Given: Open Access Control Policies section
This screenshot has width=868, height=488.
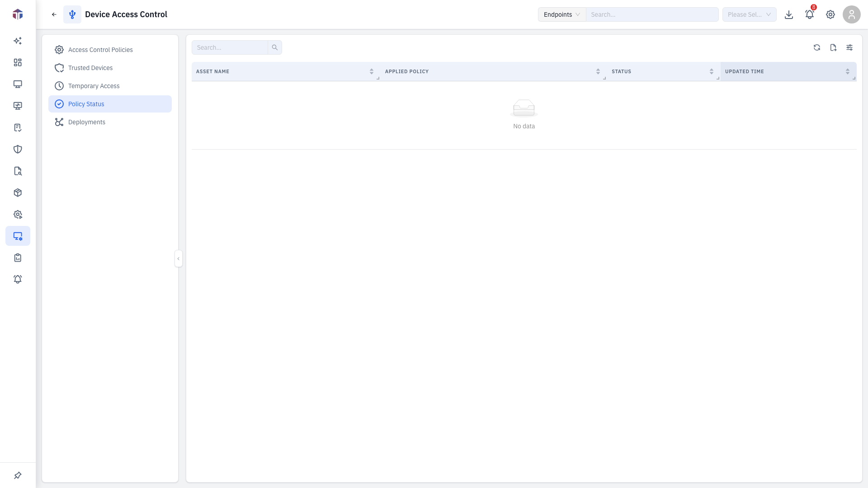Looking at the screenshot, I should tap(110, 50).
